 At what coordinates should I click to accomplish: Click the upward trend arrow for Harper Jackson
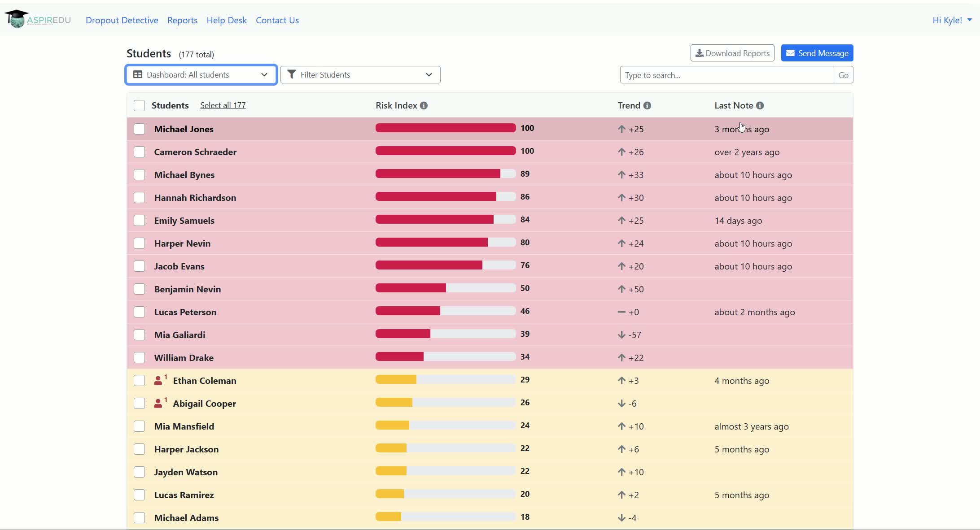coord(621,449)
